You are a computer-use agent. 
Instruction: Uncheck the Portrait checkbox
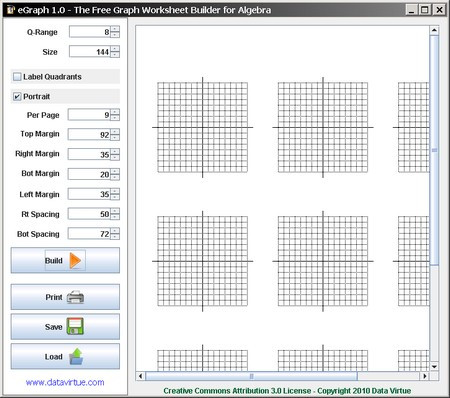[x=17, y=97]
